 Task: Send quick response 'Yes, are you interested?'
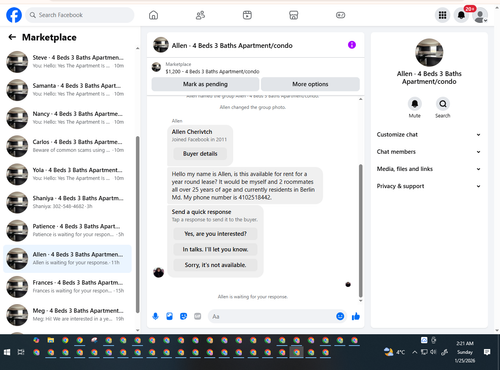(x=215, y=234)
